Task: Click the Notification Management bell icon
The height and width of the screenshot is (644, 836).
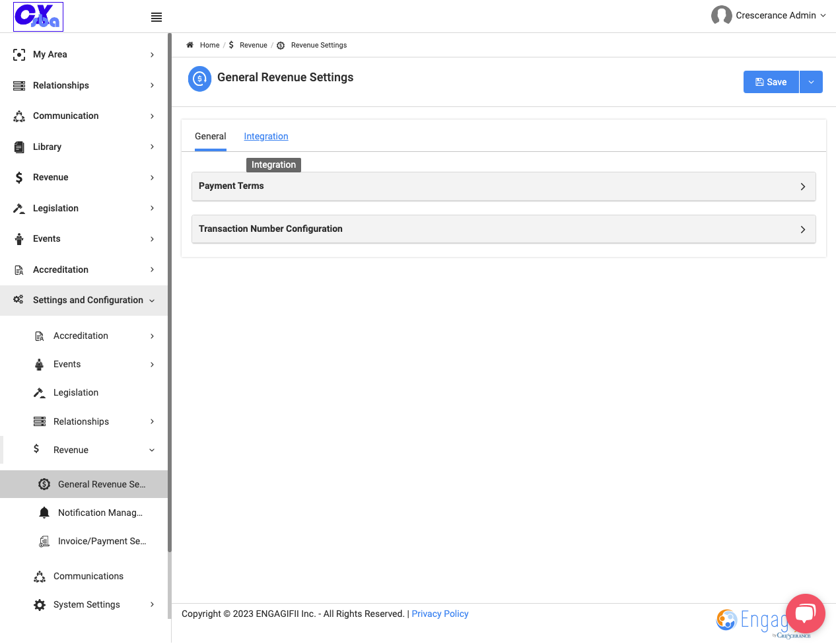Action: coord(44,513)
